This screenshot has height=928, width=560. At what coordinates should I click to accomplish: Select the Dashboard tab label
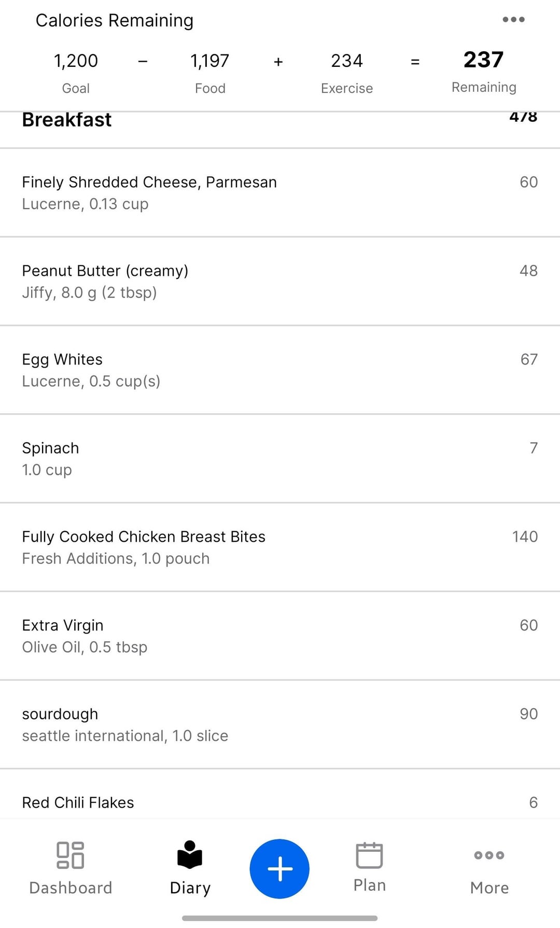(71, 888)
